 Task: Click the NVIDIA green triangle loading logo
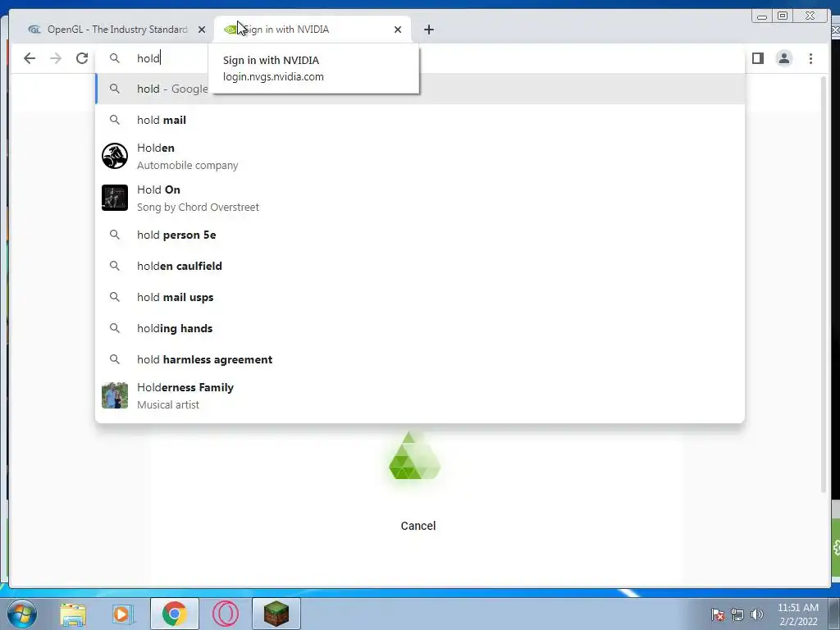[x=414, y=456]
